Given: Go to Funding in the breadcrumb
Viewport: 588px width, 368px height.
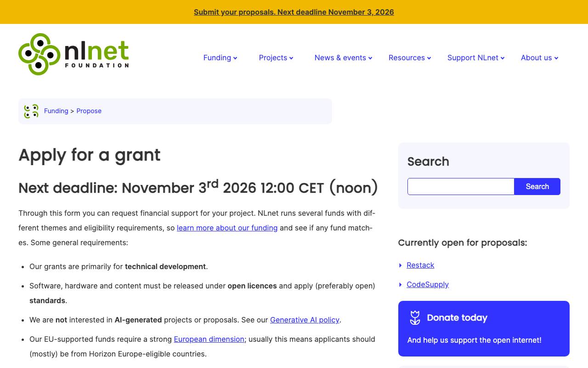Looking at the screenshot, I should click(x=56, y=111).
